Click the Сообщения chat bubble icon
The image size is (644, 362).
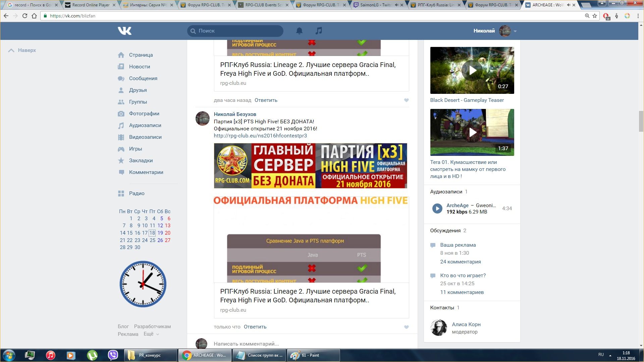(x=121, y=78)
